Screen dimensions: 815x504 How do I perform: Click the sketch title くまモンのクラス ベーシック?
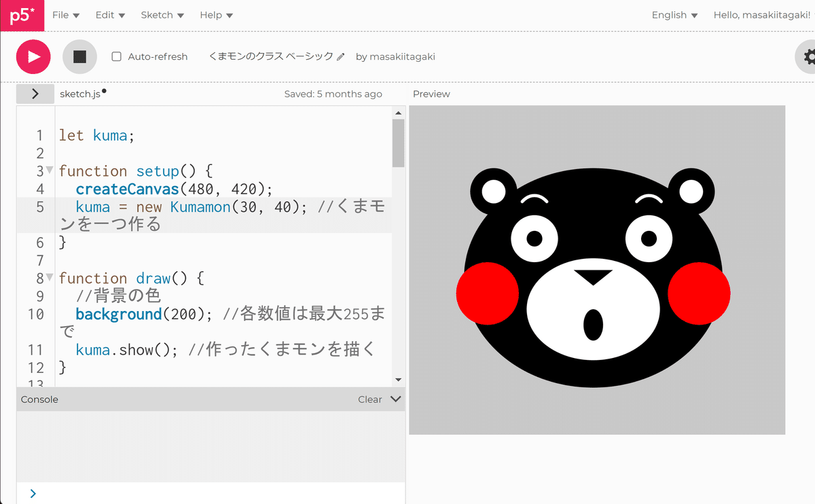tap(271, 56)
